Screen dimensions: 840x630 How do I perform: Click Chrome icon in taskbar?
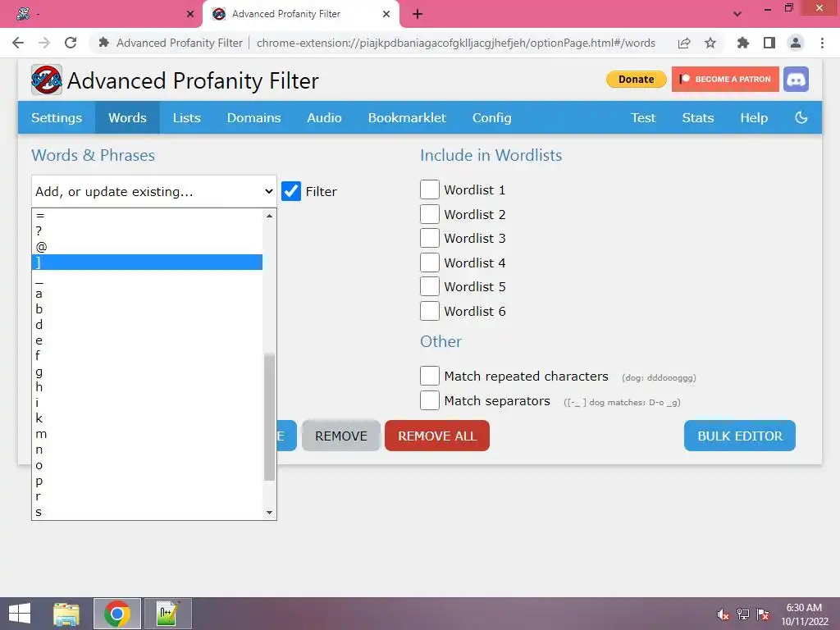pyautogui.click(x=116, y=614)
